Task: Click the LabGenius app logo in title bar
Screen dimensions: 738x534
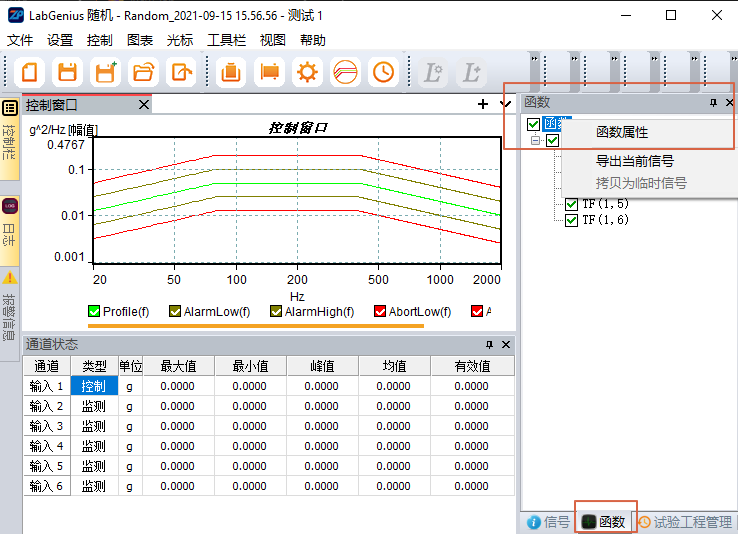Action: pyautogui.click(x=16, y=15)
